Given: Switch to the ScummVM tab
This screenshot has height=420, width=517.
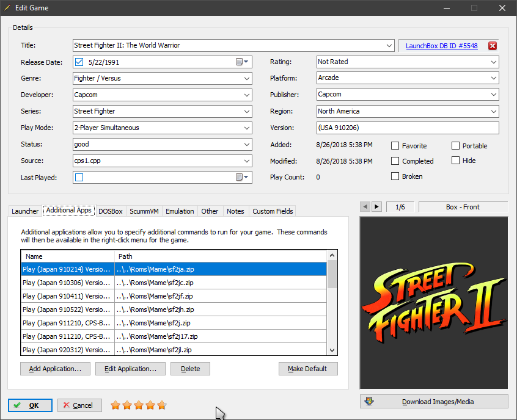Looking at the screenshot, I should (144, 211).
